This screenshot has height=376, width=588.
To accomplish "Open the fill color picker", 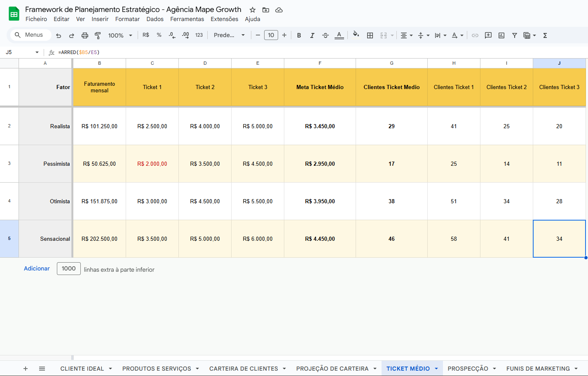I will [x=356, y=35].
